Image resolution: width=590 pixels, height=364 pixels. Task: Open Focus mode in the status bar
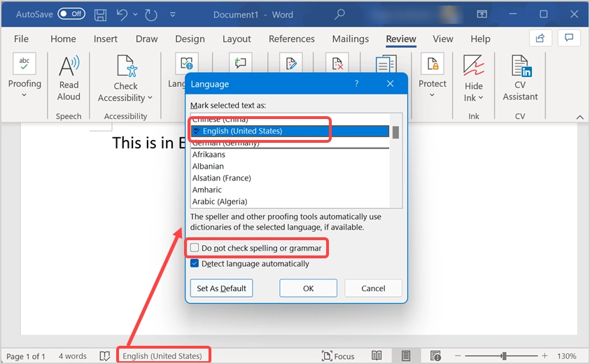pyautogui.click(x=338, y=356)
